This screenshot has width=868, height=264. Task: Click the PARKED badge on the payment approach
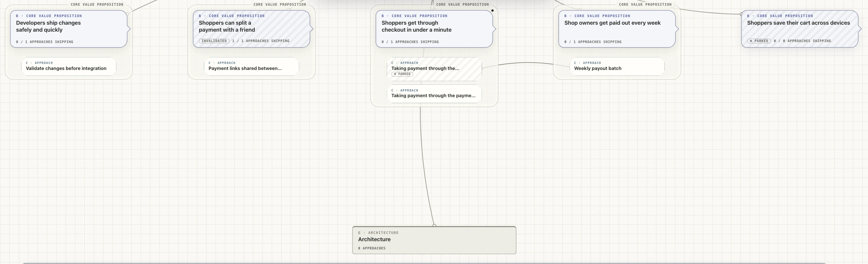click(x=402, y=74)
